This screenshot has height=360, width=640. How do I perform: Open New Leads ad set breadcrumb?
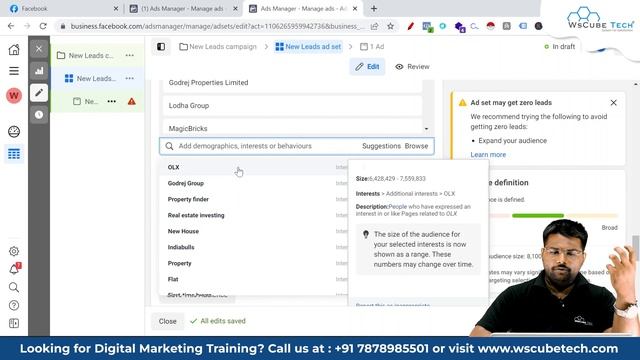tap(308, 47)
